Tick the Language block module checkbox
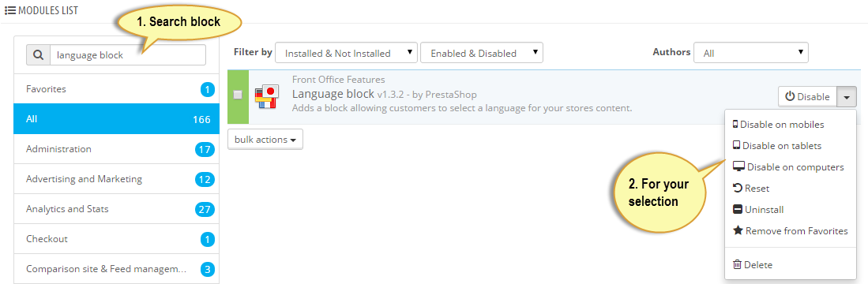The height and width of the screenshot is (284, 868). click(x=238, y=95)
